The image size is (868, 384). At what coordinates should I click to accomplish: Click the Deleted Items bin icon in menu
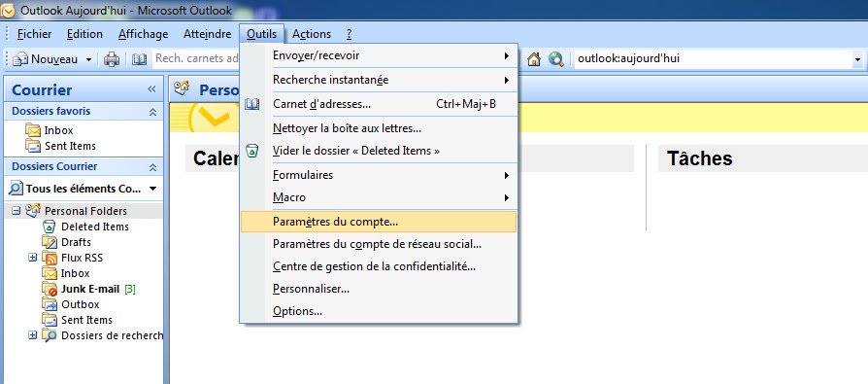click(251, 151)
